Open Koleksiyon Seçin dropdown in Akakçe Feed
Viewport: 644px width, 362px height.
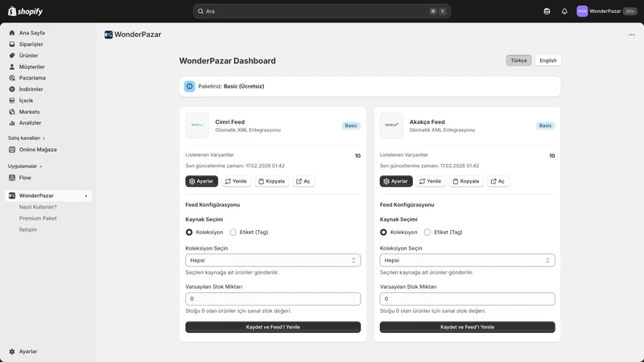468,260
